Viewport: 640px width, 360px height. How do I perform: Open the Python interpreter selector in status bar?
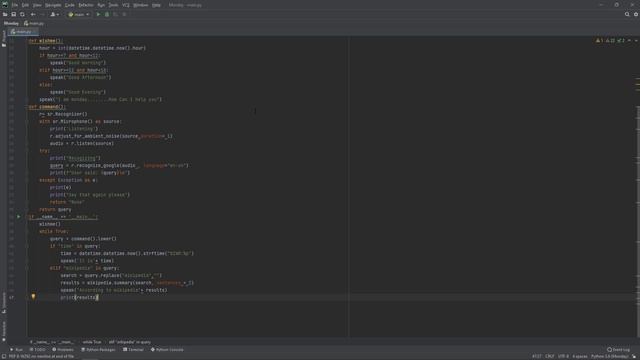tap(610, 356)
